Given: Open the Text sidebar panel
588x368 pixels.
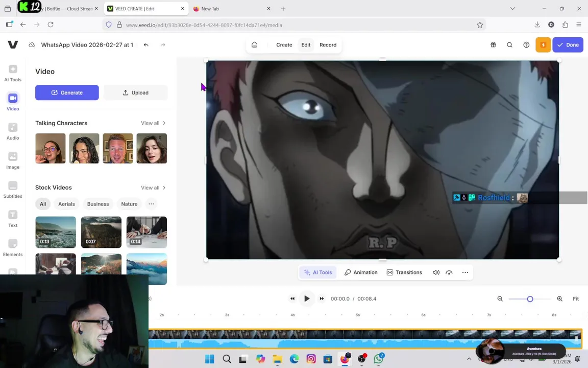Looking at the screenshot, I should [x=13, y=219].
